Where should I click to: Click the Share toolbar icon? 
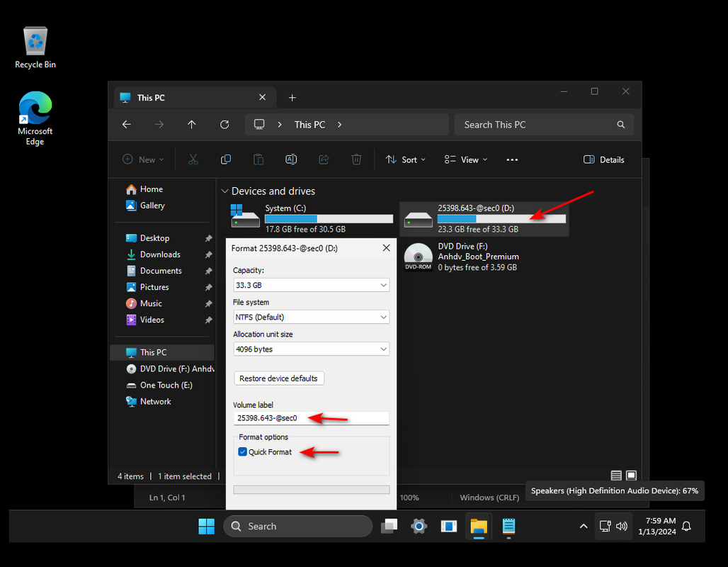pyautogui.click(x=324, y=159)
